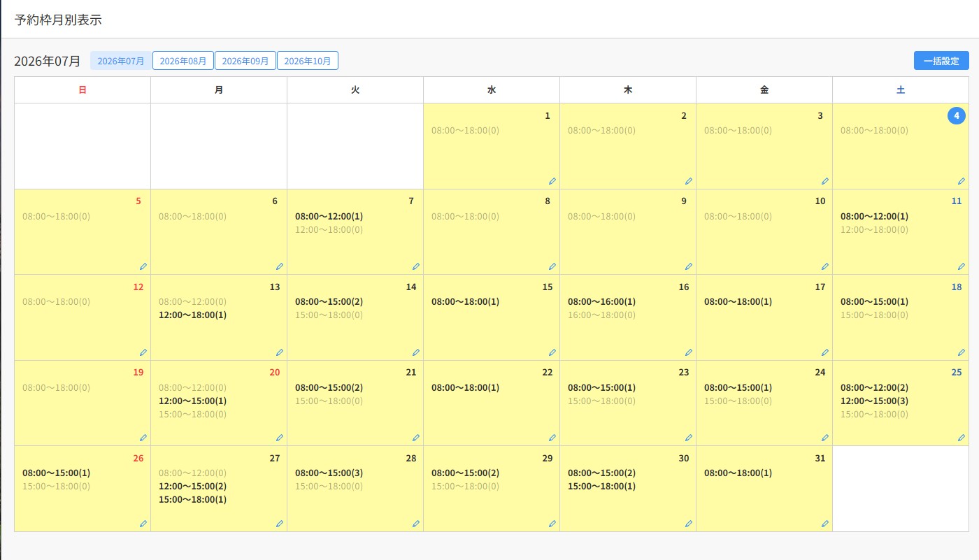Open edit pencil for July 25
The height and width of the screenshot is (560, 979).
[x=962, y=438]
